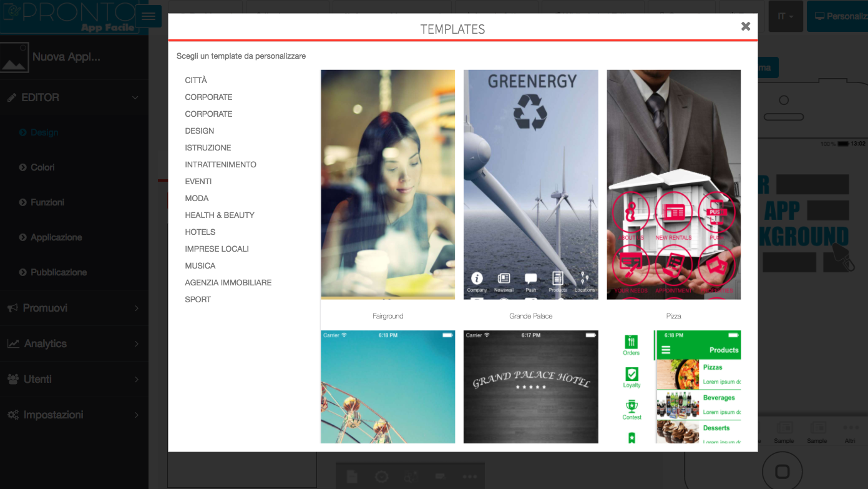Go to the Applicazione page
The width and height of the screenshot is (868, 489).
[56, 237]
